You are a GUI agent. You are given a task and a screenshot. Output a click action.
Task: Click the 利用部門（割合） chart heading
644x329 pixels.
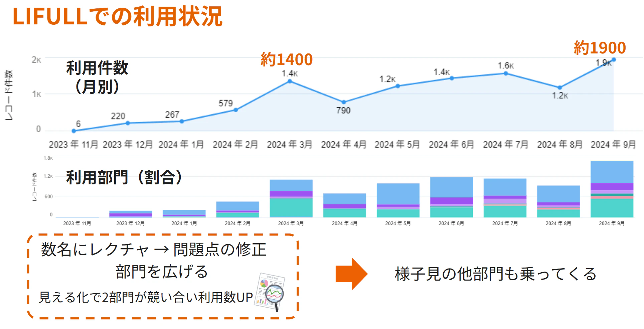[124, 177]
